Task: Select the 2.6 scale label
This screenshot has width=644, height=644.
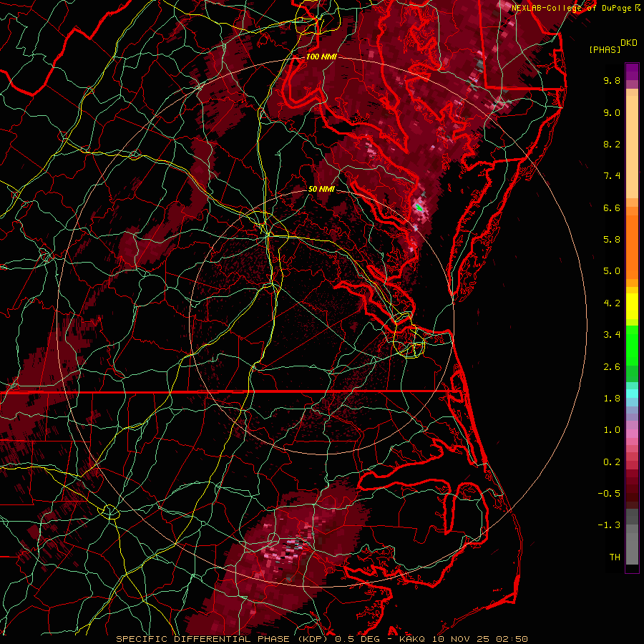Action: click(x=612, y=367)
